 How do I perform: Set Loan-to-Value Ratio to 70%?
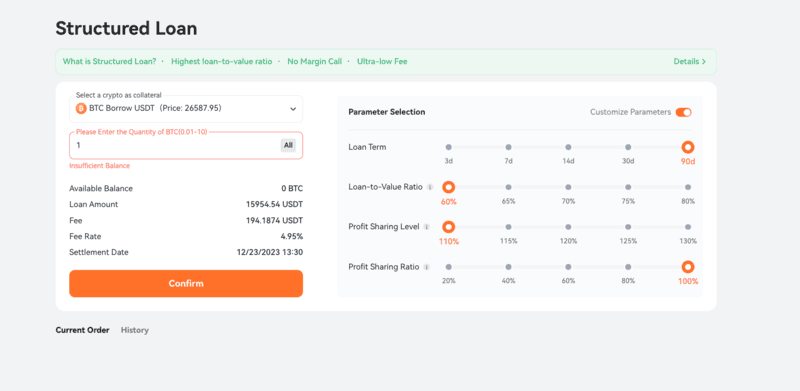click(568, 187)
